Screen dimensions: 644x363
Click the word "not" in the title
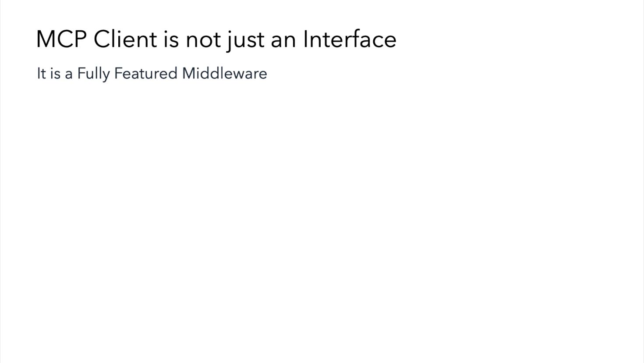tap(203, 40)
